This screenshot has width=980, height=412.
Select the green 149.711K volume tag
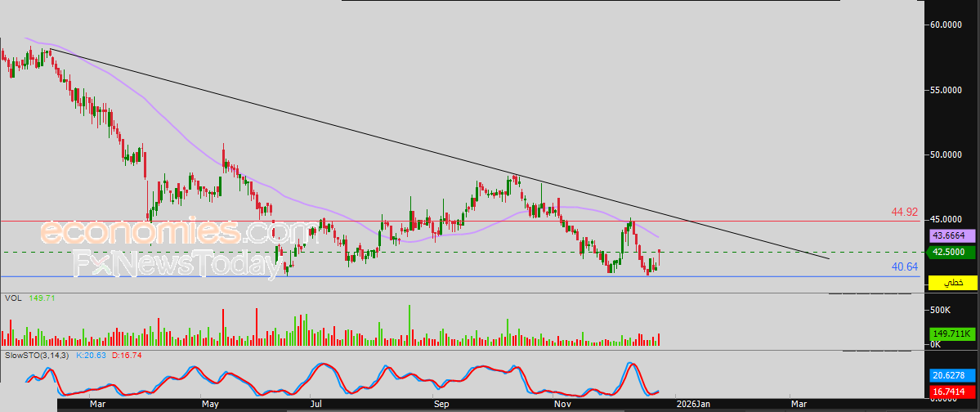952,334
